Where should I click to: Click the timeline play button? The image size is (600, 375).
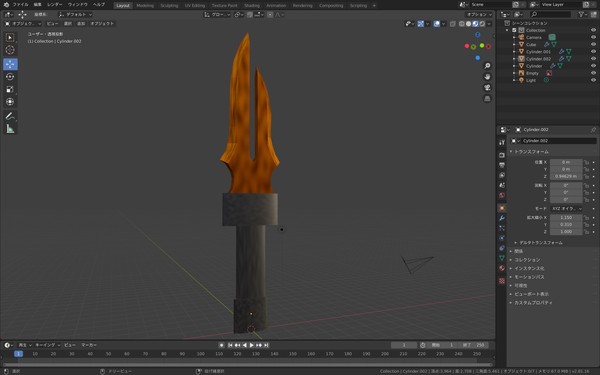point(252,345)
